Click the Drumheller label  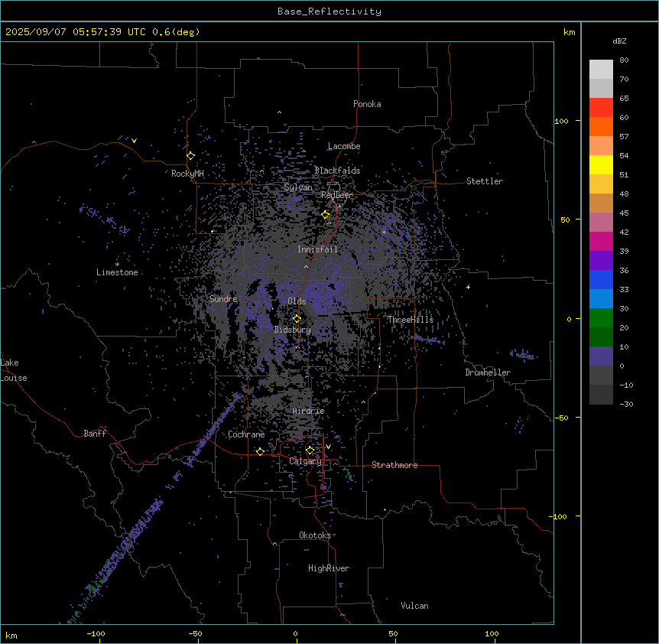coord(488,372)
